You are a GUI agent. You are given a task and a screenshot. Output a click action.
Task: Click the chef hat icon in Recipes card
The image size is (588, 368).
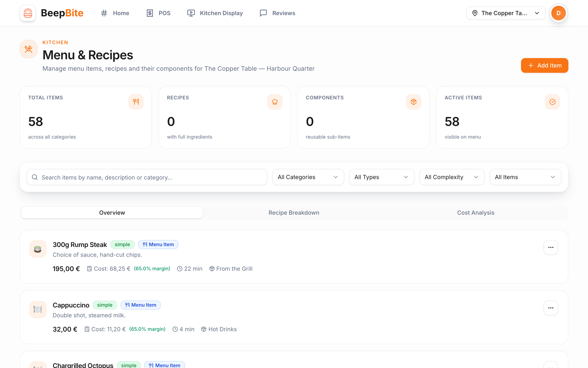point(275,102)
